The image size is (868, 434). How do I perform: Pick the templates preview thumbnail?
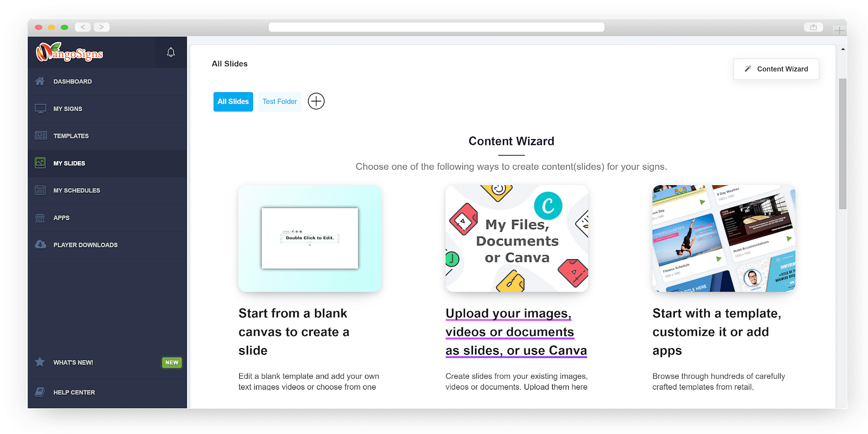click(x=723, y=238)
